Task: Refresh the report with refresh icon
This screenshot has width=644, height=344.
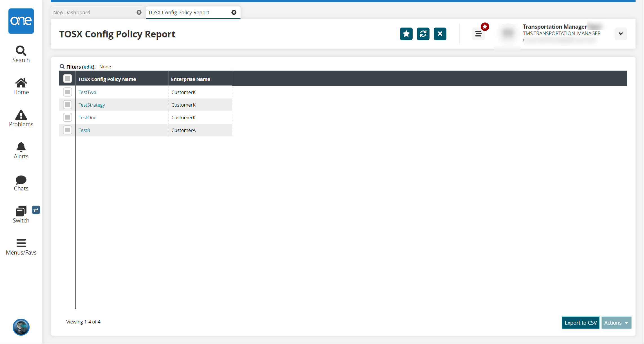Action: tap(423, 34)
